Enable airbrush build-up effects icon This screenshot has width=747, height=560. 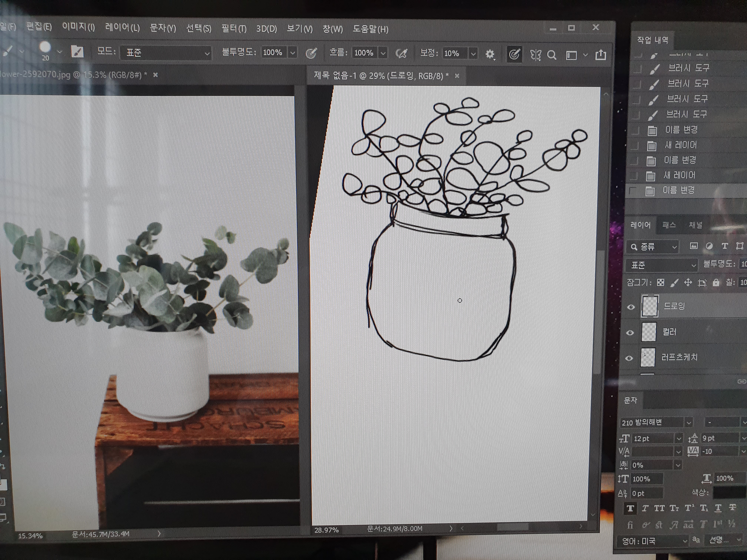point(401,53)
